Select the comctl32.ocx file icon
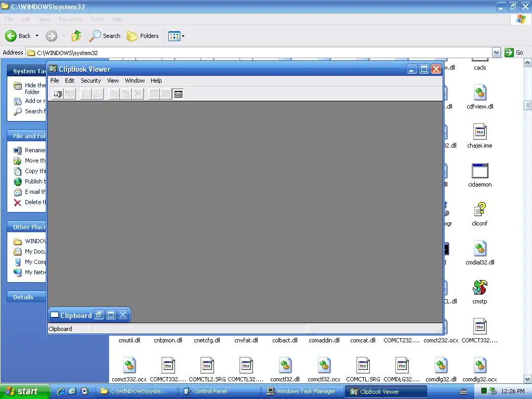Image resolution: width=532 pixels, height=399 pixels. (324, 365)
